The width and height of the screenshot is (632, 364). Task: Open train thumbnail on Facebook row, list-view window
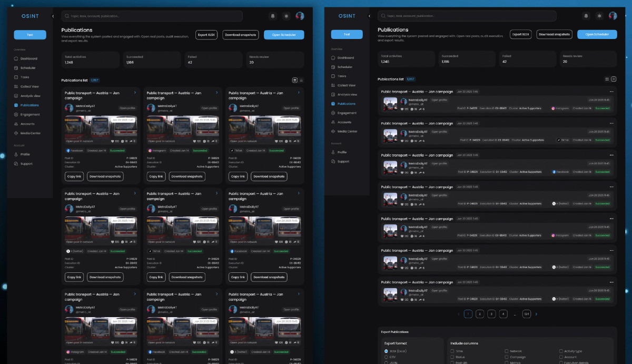click(390, 166)
